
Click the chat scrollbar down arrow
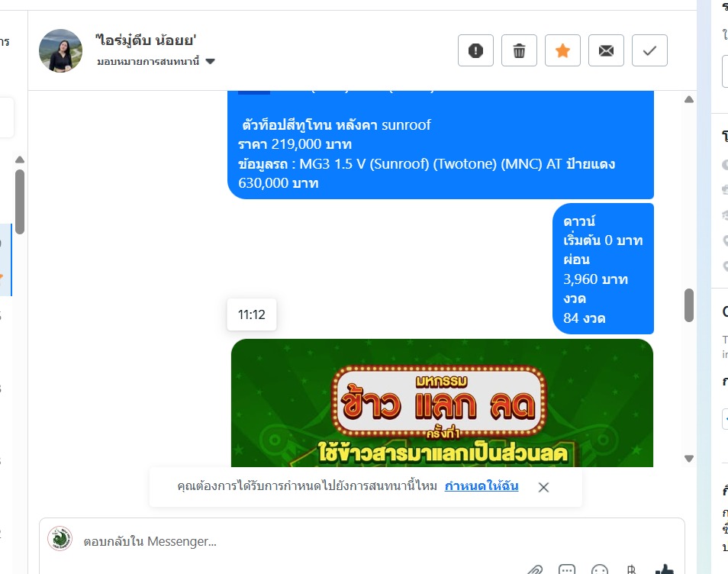(689, 459)
